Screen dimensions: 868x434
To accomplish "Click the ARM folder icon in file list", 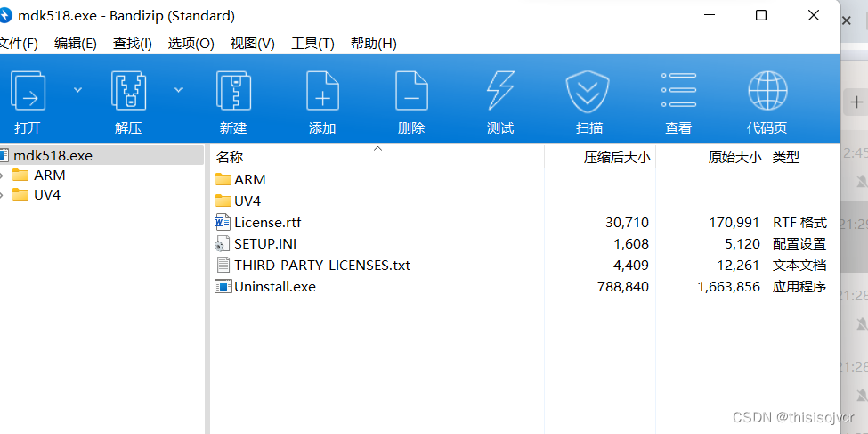I will 223,179.
